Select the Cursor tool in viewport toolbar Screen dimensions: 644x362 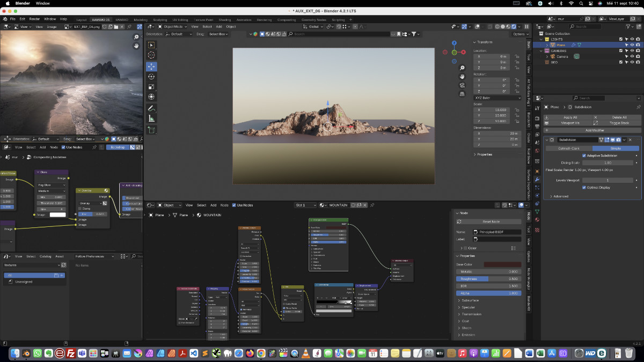151,55
